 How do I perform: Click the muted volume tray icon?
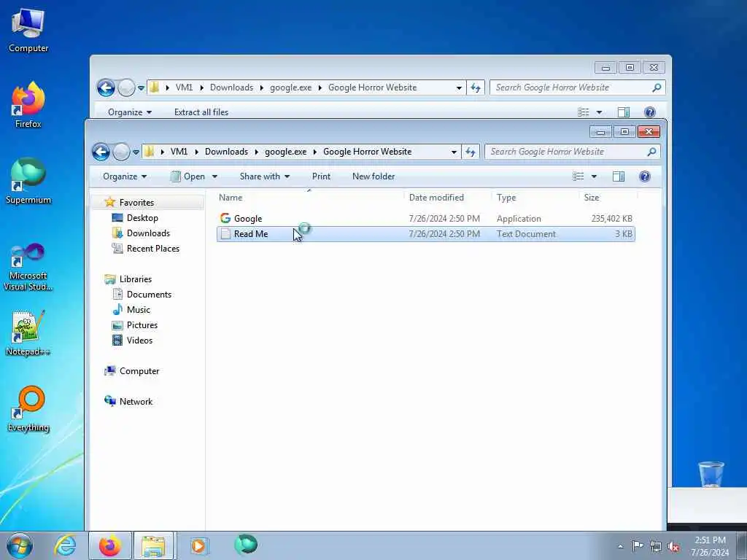(673, 546)
